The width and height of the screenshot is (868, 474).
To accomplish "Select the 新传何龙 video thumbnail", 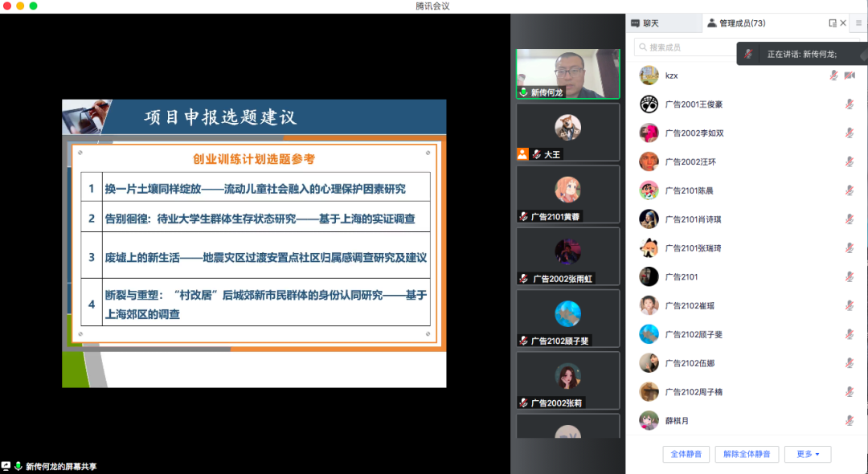I will pyautogui.click(x=567, y=74).
